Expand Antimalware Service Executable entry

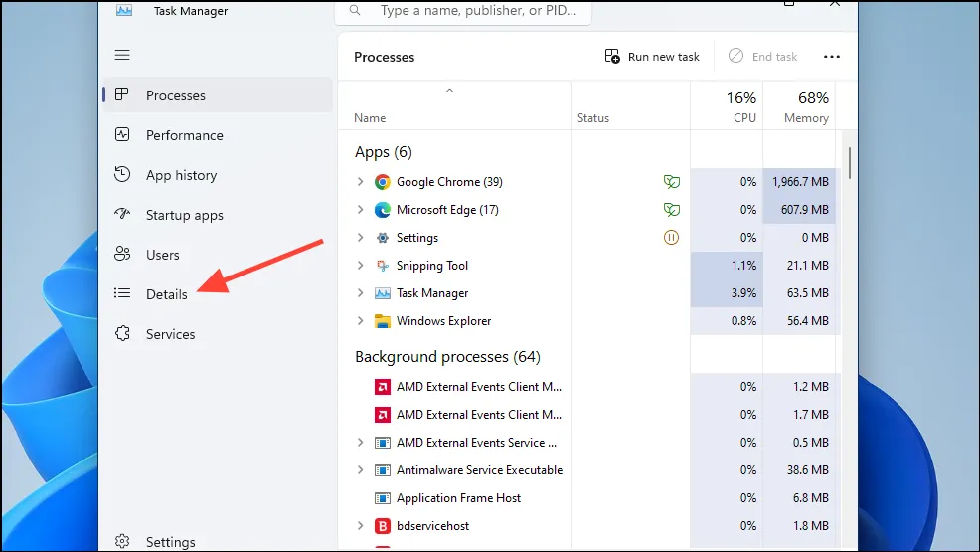[361, 470]
